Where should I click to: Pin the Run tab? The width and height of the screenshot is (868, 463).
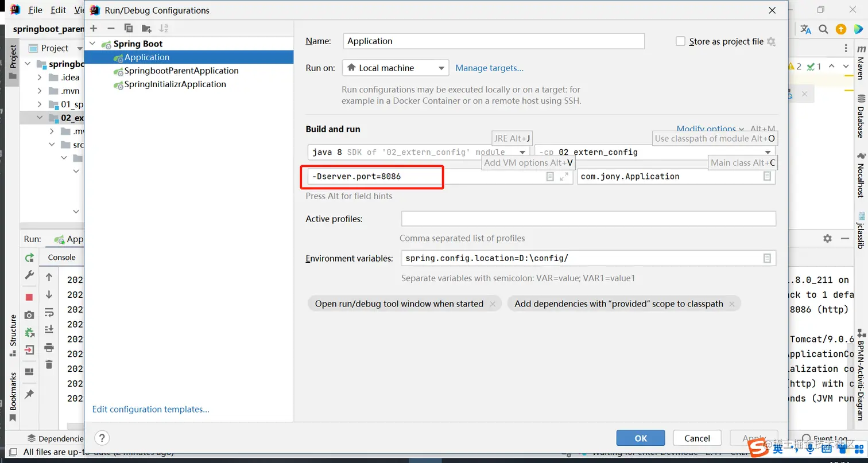[x=29, y=394]
